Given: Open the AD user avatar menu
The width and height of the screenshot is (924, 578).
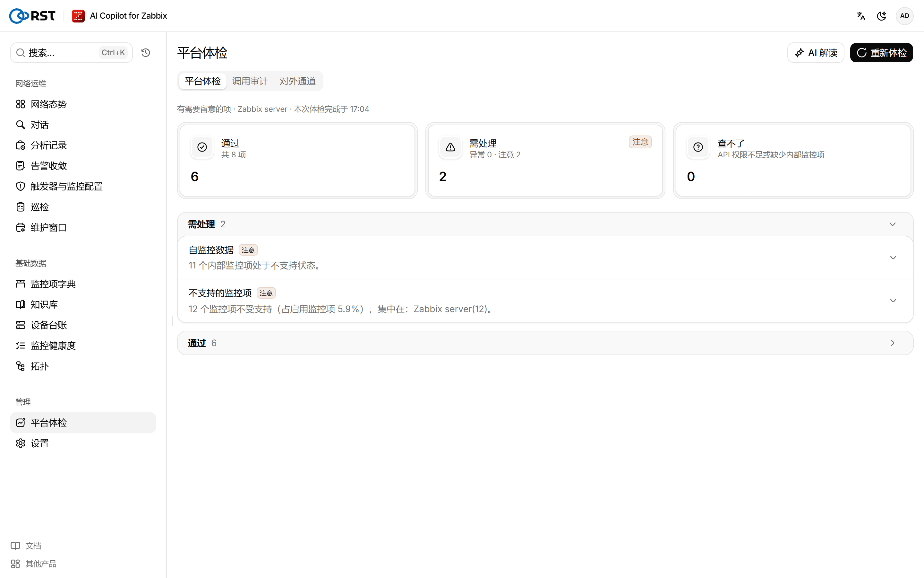Looking at the screenshot, I should click(904, 16).
